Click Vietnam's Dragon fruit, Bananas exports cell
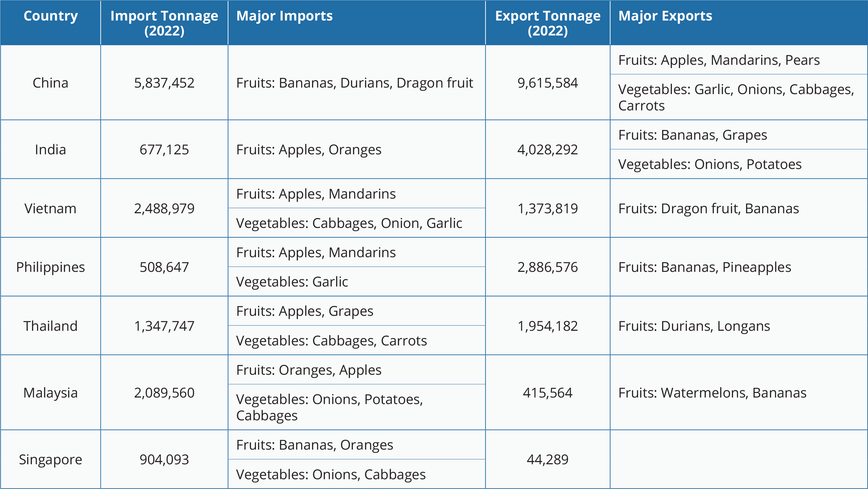The width and height of the screenshot is (868, 489). [x=708, y=208]
